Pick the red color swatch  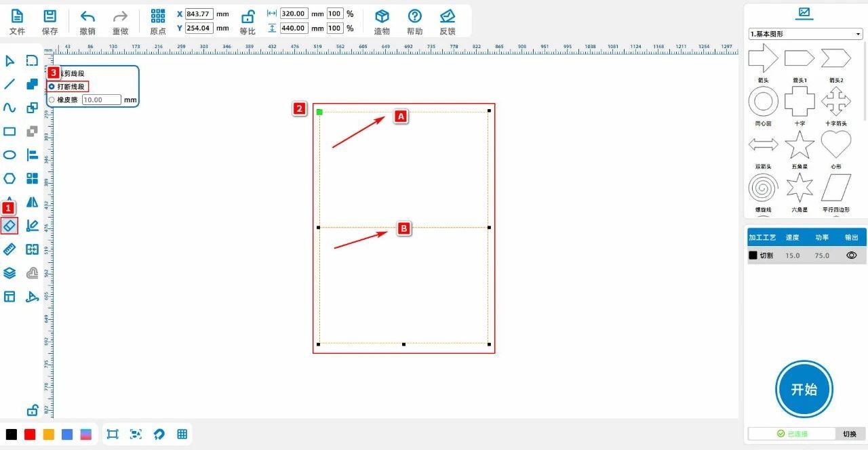tap(30, 434)
